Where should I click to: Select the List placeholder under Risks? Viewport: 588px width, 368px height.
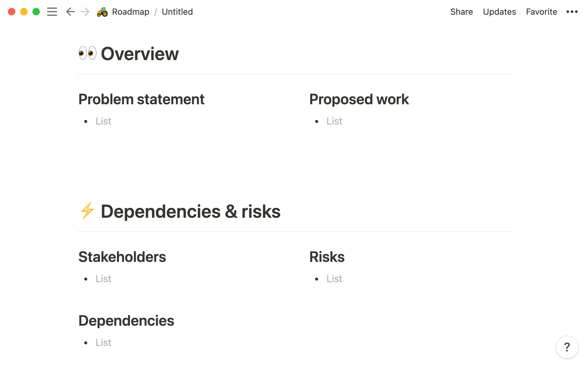click(x=334, y=278)
